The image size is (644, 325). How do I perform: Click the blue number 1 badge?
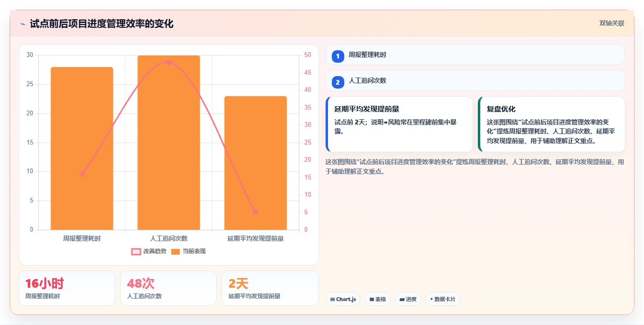point(338,56)
